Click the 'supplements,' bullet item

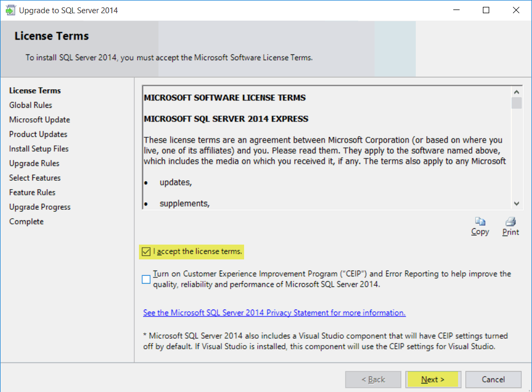[184, 203]
